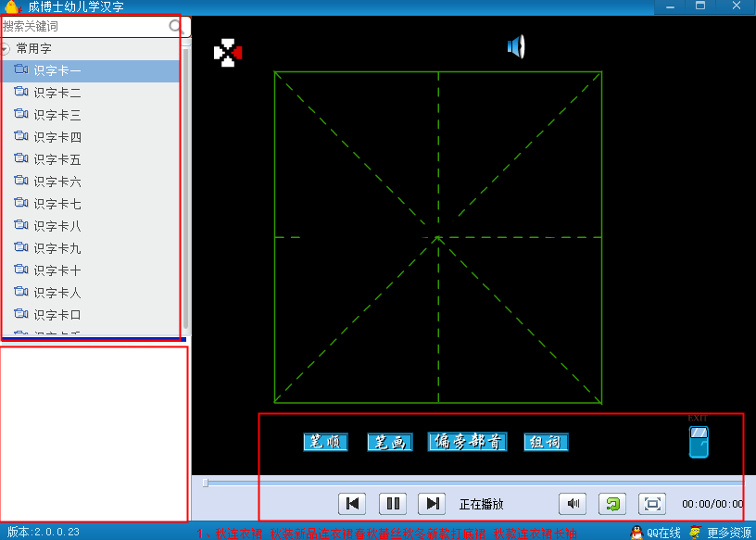
Task: Skip to next track button
Action: point(432,504)
